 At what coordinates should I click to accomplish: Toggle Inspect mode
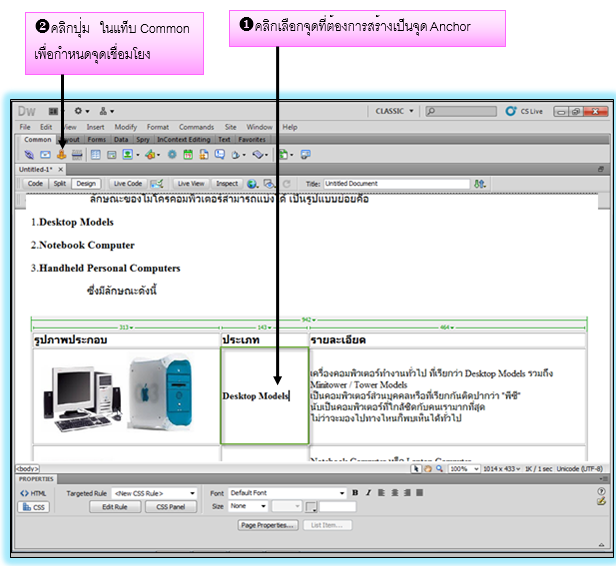point(227,183)
